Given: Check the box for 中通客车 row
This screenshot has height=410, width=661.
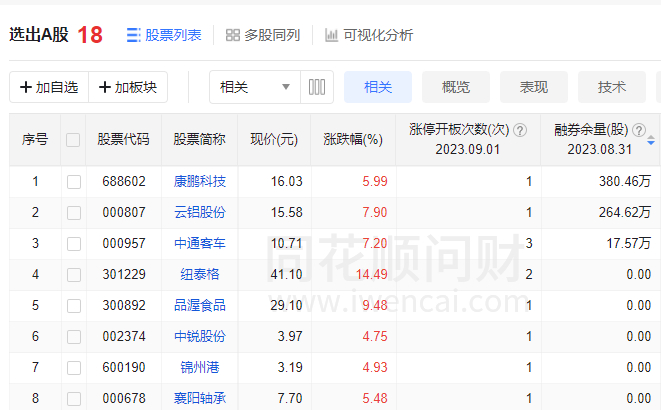Looking at the screenshot, I should (74, 244).
